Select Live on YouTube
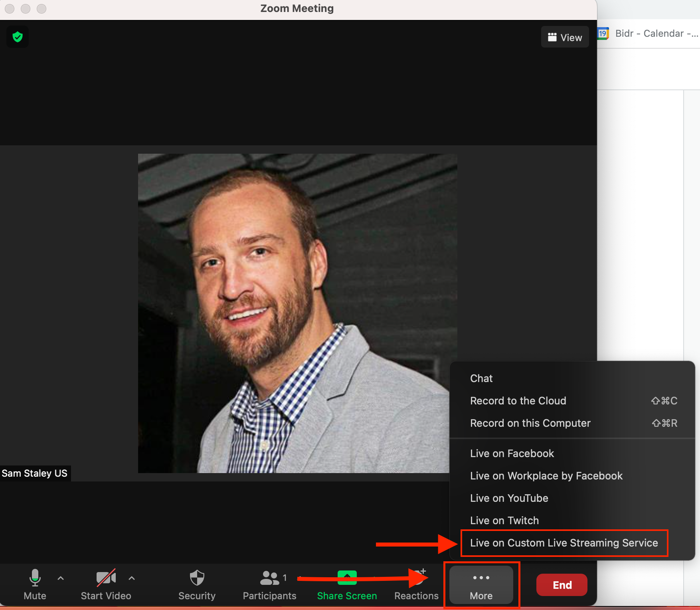This screenshot has height=610, width=700. (x=572, y=498)
